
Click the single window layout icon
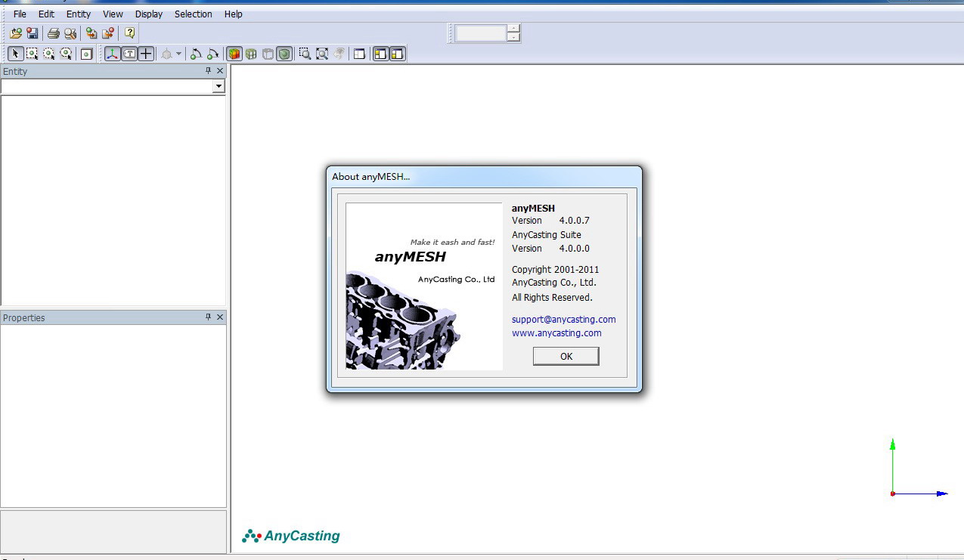tap(360, 54)
